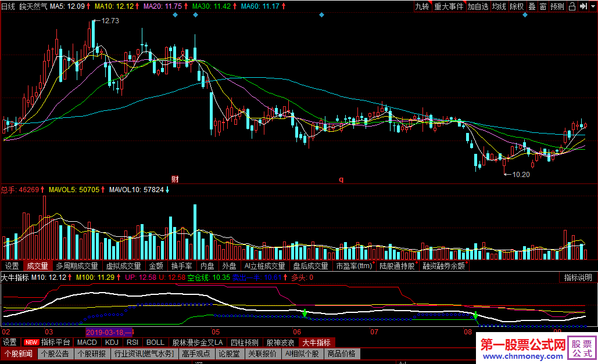Open the 九转 indicator button
The image size is (598, 364).
(422, 6)
